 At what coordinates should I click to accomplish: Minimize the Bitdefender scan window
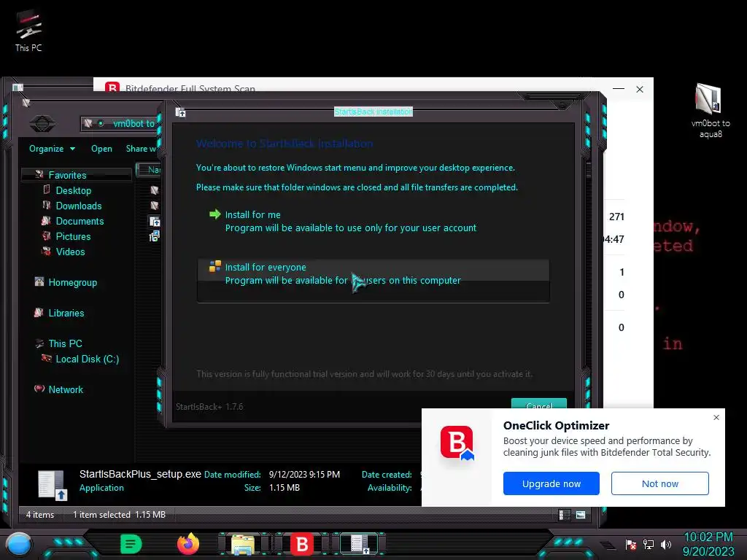coord(619,88)
